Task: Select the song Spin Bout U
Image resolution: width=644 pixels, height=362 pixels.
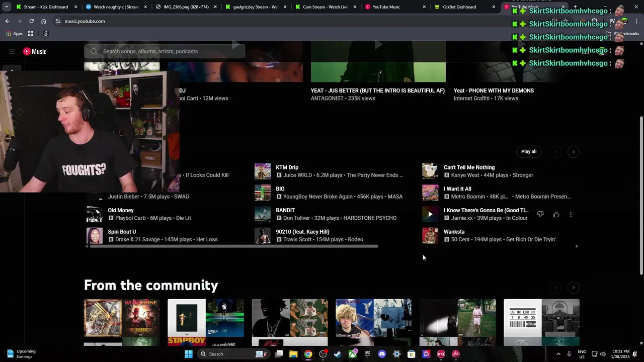Action: click(122, 232)
